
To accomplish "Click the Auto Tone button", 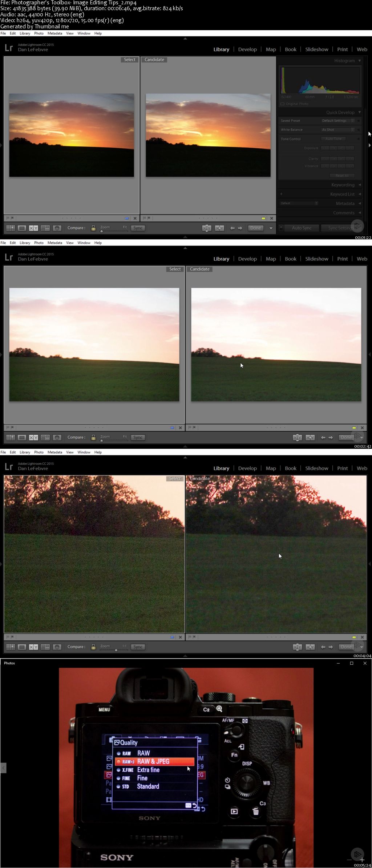I will pyautogui.click(x=333, y=139).
